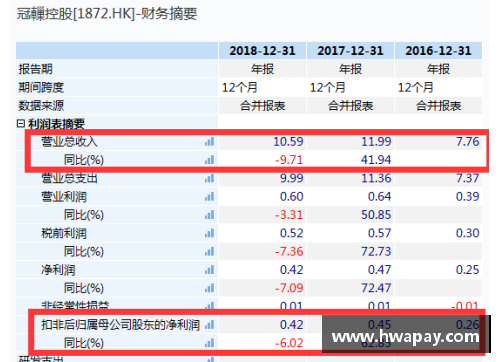The image size is (500, 362).
Task: Open chart icon for 营业利润 row
Action: tap(209, 197)
